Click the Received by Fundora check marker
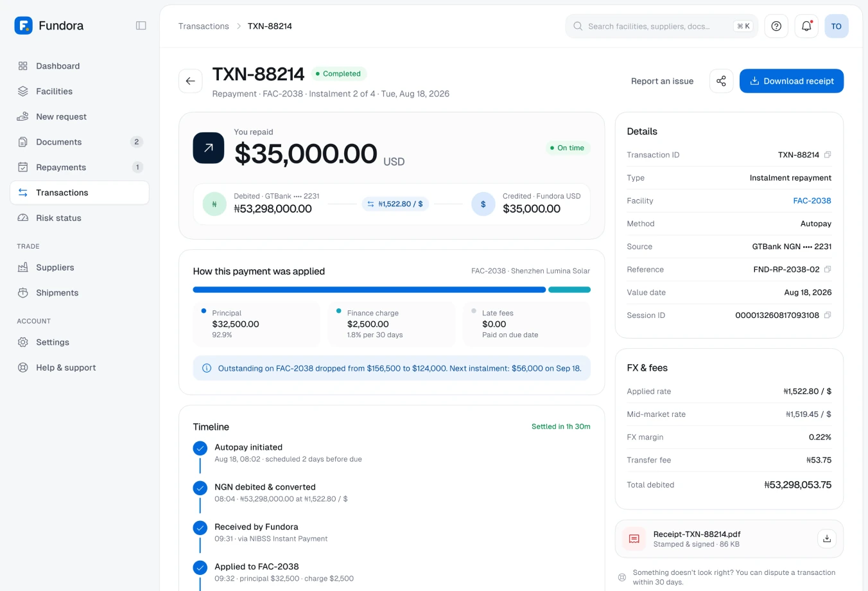The image size is (868, 591). (200, 527)
